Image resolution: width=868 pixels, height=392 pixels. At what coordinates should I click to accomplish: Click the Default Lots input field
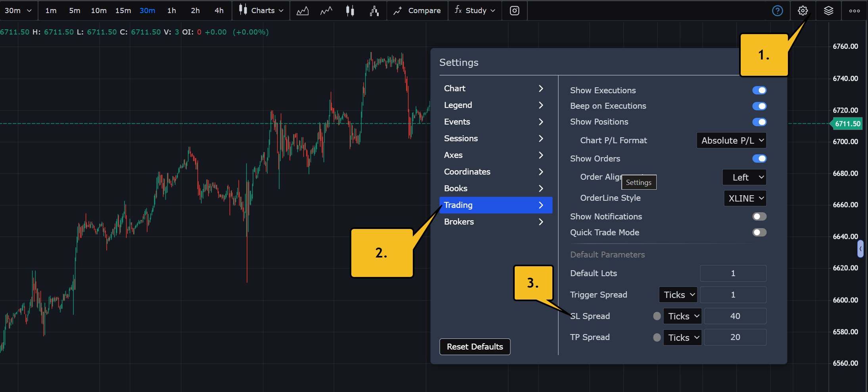click(x=733, y=273)
